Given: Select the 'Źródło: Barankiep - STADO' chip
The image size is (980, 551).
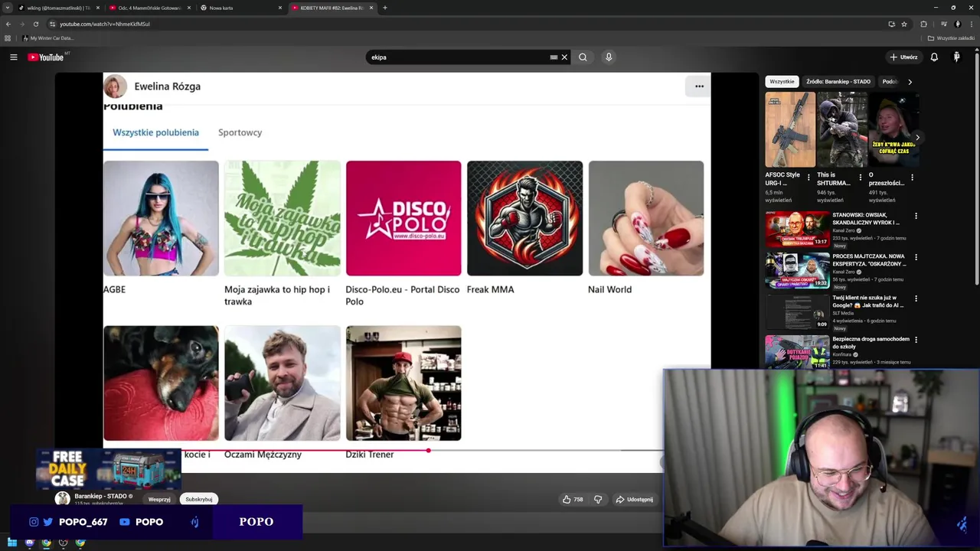Looking at the screenshot, I should click(838, 81).
